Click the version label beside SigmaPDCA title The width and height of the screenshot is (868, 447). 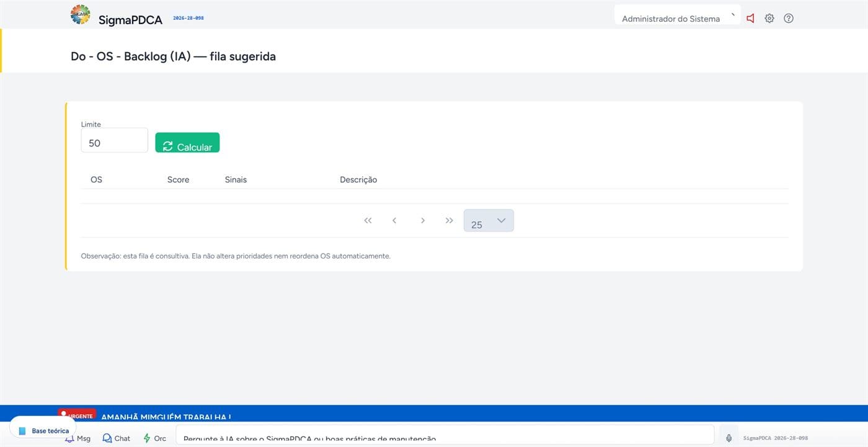[x=188, y=18]
